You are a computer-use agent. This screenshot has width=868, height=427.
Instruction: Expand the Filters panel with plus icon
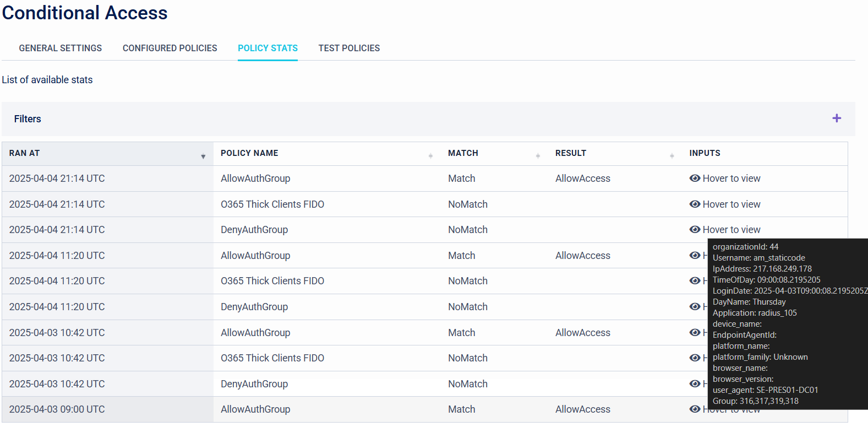click(x=836, y=118)
